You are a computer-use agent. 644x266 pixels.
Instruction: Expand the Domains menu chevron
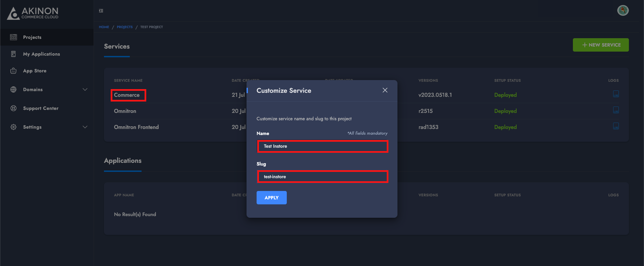pos(85,89)
